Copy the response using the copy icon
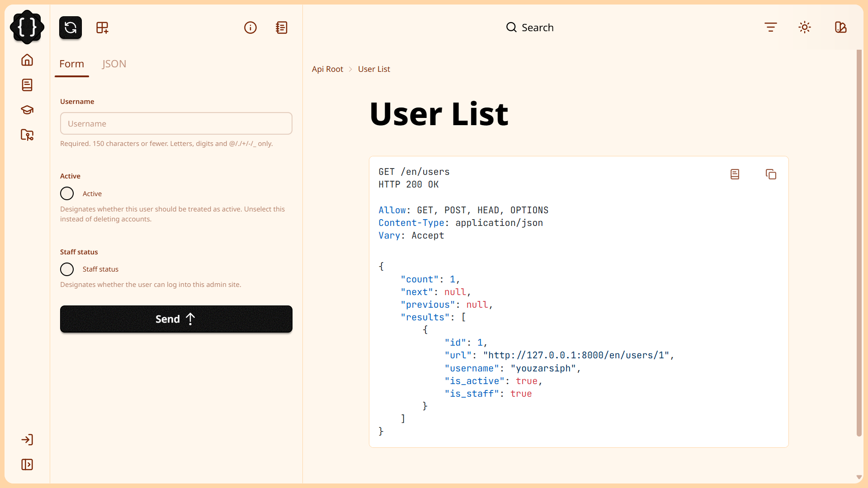The width and height of the screenshot is (868, 488). coord(771,174)
